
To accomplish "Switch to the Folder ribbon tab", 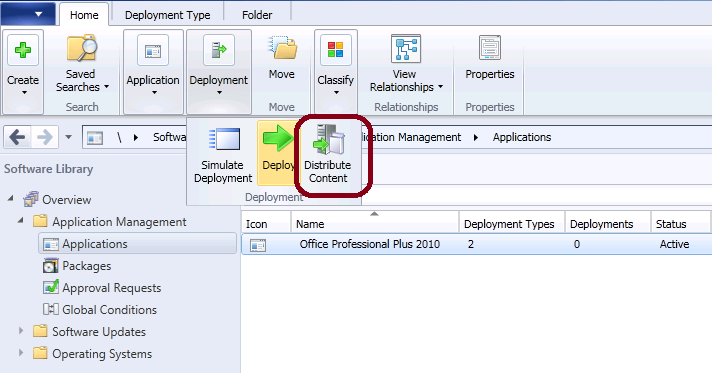I will (x=257, y=15).
